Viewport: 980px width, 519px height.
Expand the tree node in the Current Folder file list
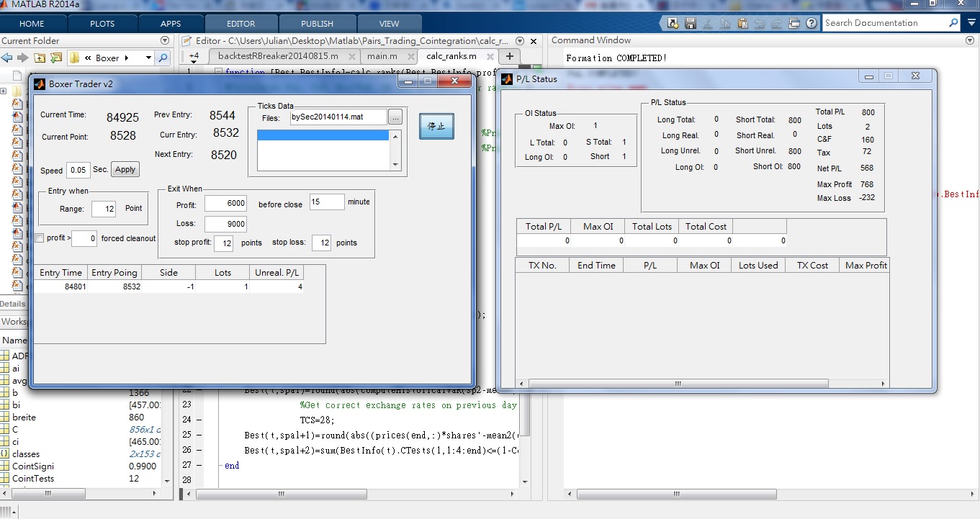click(4, 91)
